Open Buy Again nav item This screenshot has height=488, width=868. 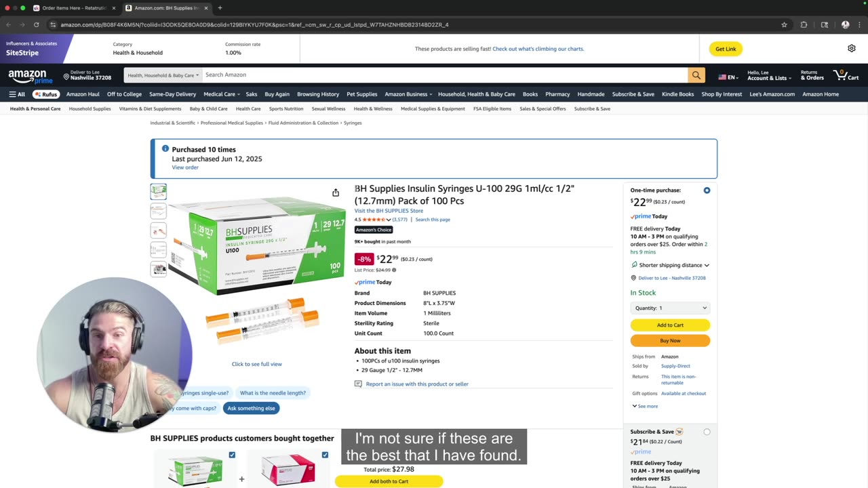pos(277,94)
